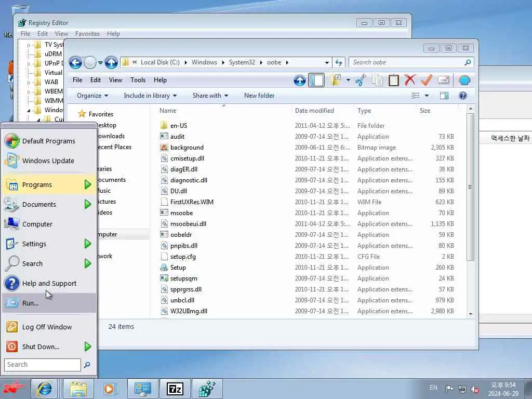
Task: Click the blue shell settings icon
Action: (x=464, y=81)
